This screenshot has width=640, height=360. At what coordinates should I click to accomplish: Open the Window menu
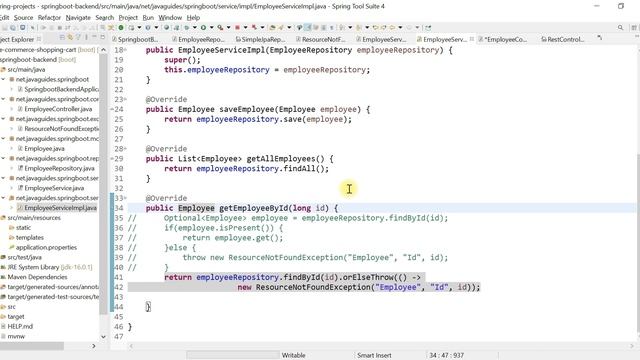click(170, 18)
